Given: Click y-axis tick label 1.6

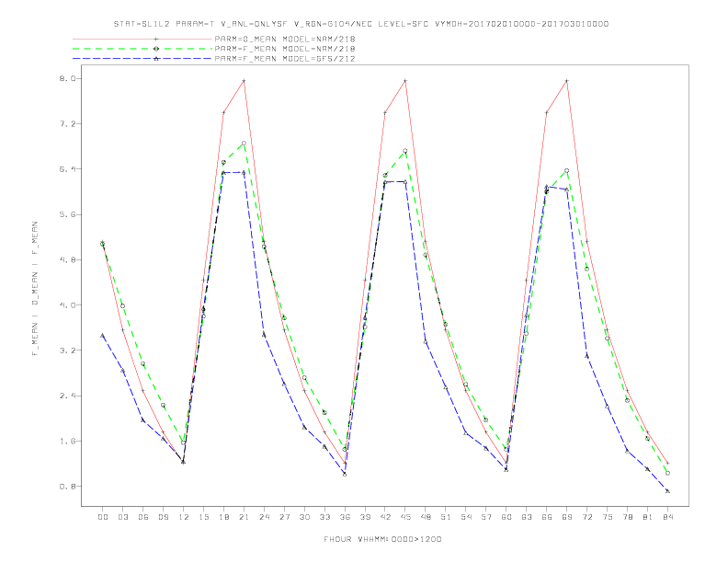Looking at the screenshot, I should pyautogui.click(x=67, y=442).
